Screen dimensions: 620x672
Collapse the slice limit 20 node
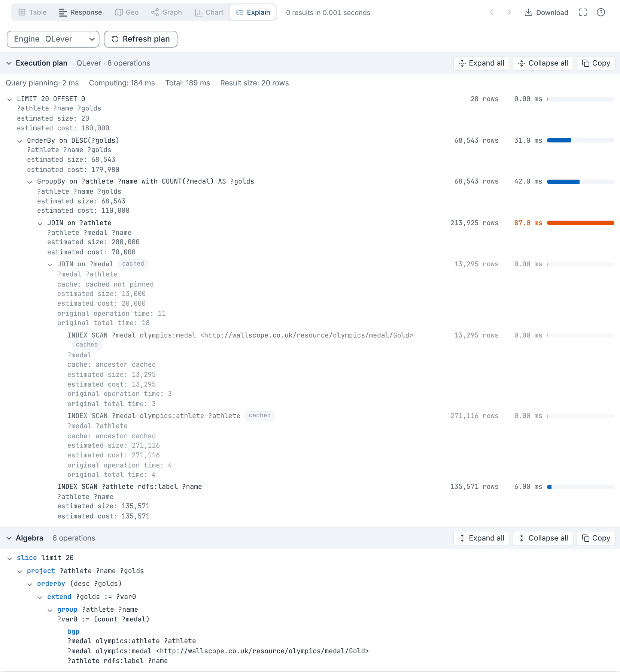click(x=10, y=559)
